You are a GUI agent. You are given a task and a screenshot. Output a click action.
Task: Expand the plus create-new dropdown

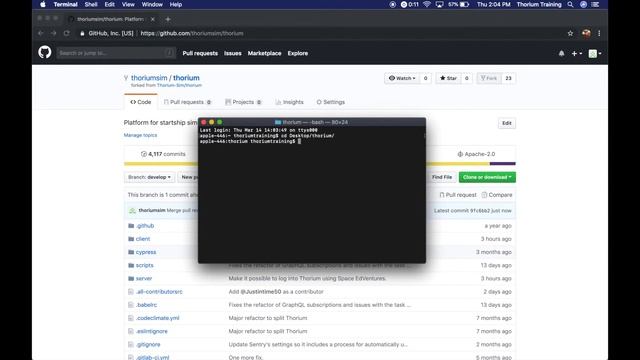[577, 53]
